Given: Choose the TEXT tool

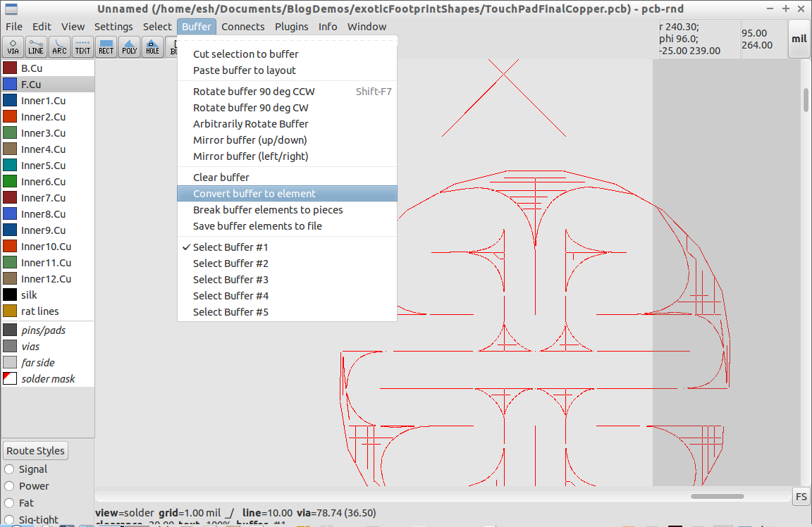Looking at the screenshot, I should (x=82, y=47).
